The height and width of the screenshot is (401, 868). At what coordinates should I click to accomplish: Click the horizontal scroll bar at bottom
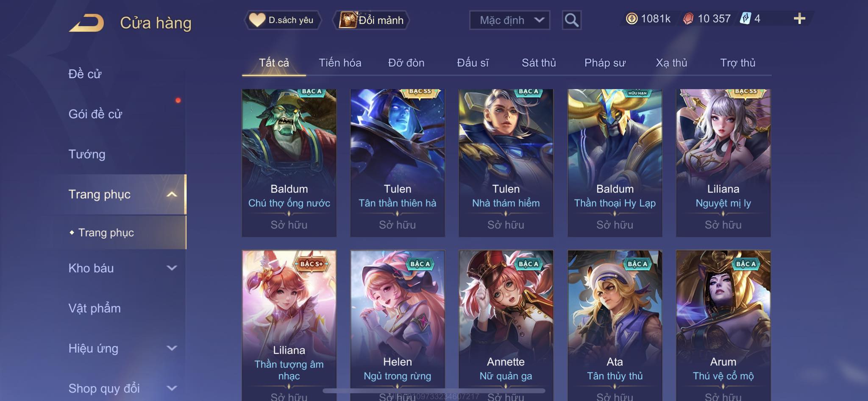[434, 390]
